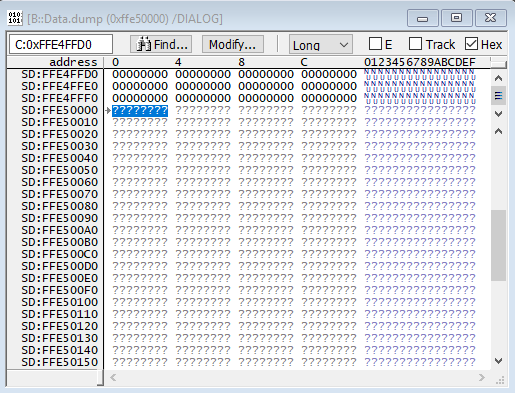This screenshot has height=393, width=515.
Task: Click the scrollbar position marker icon with lines
Action: point(498,96)
